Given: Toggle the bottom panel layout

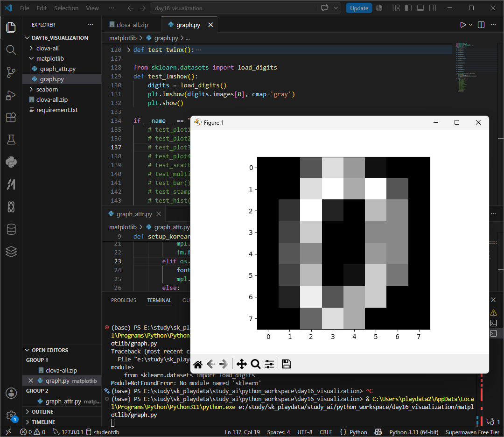Looking at the screenshot, I should pyautogui.click(x=420, y=8).
